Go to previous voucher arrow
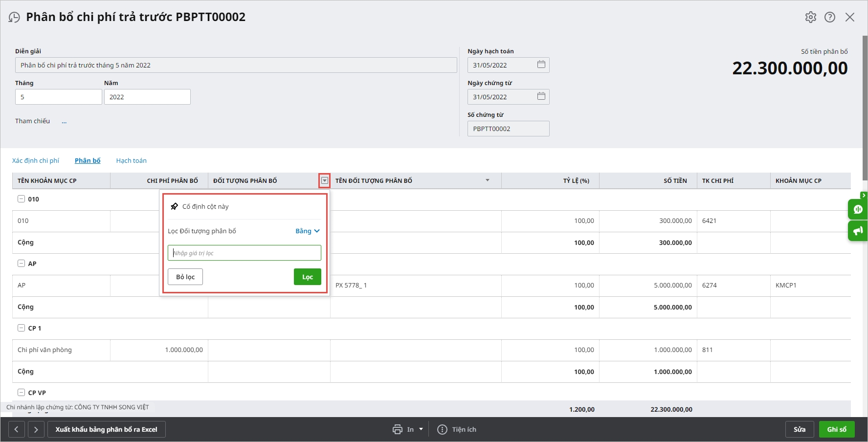868x442 pixels. click(16, 429)
